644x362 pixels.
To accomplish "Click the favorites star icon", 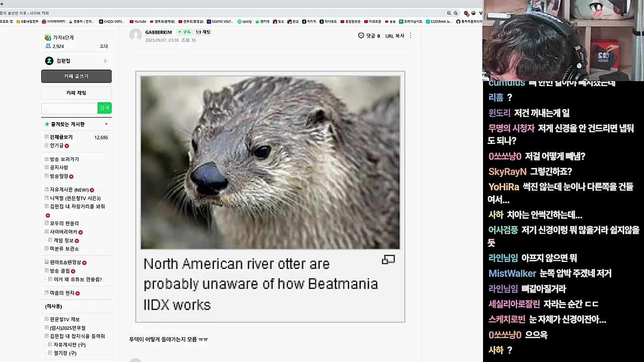I will (x=47, y=124).
